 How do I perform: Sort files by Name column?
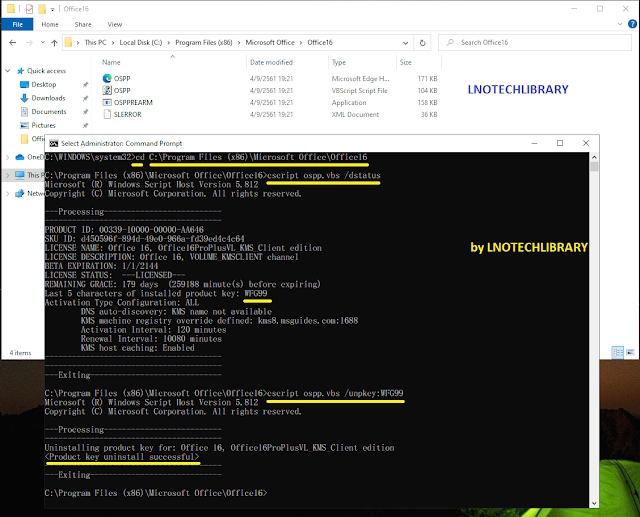(x=111, y=62)
